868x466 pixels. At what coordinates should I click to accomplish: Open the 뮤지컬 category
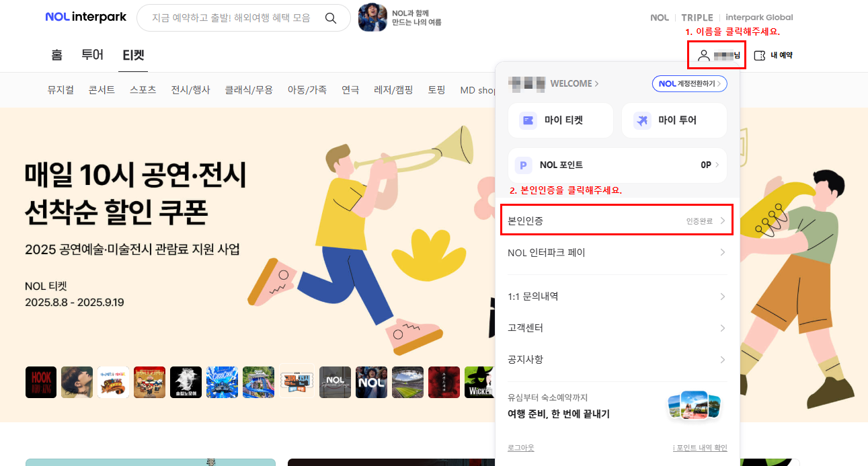tap(61, 89)
